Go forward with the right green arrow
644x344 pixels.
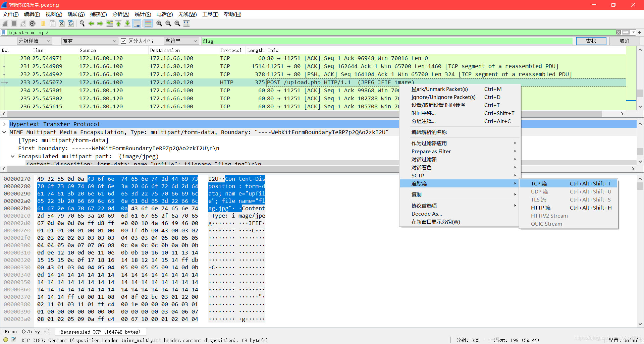[100, 23]
